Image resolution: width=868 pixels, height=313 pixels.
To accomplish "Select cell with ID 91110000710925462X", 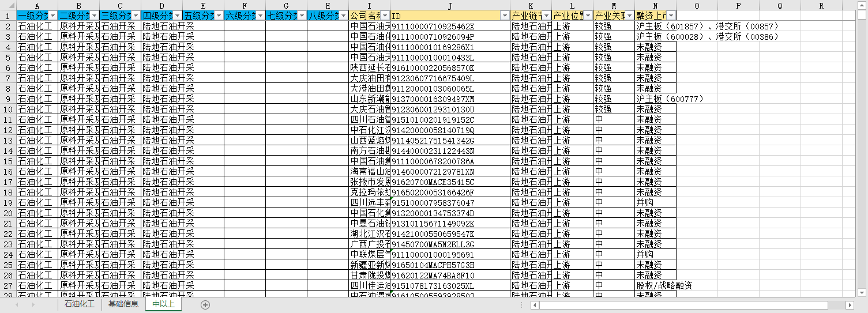I will point(450,27).
